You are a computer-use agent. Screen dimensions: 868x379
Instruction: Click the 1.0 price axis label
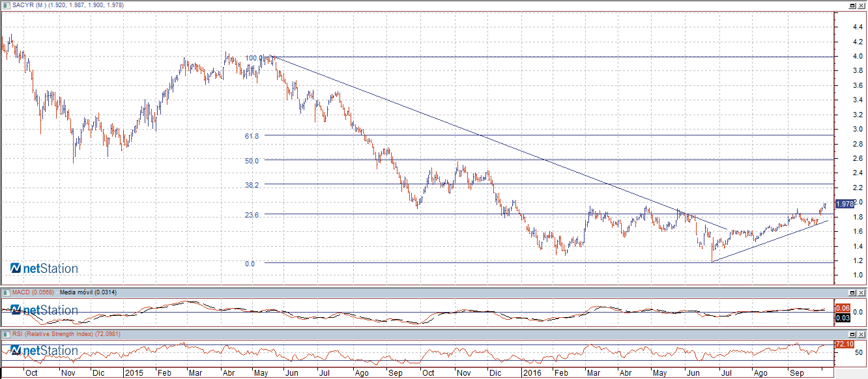coord(858,275)
